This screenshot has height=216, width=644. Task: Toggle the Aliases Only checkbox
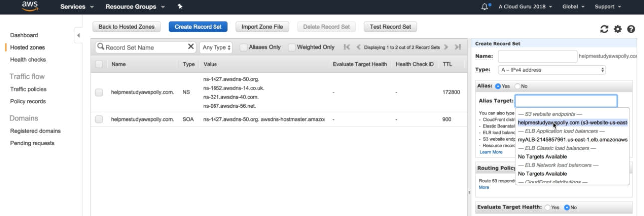244,47
